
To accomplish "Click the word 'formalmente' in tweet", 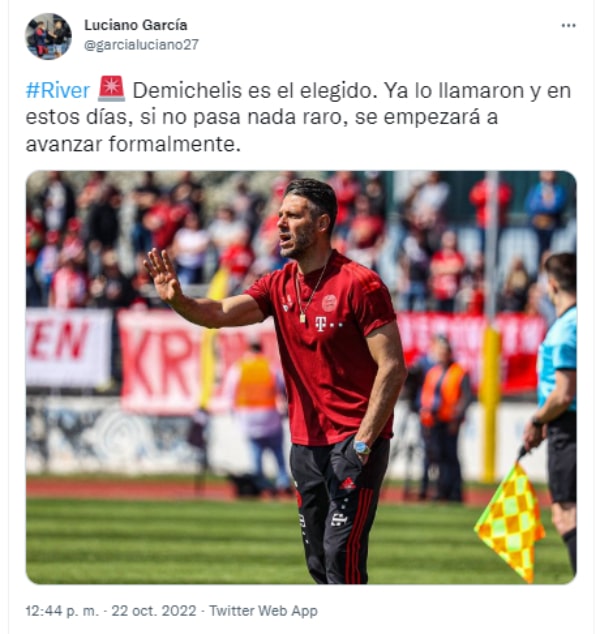I will click(174, 144).
